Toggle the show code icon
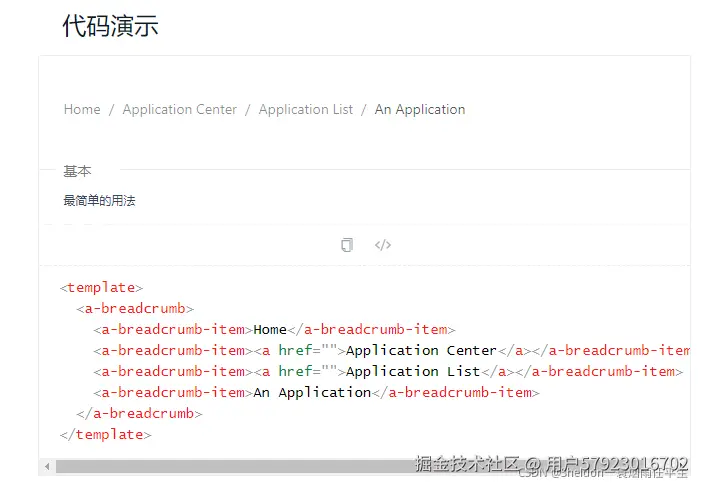The height and width of the screenshot is (488, 703). (x=383, y=245)
